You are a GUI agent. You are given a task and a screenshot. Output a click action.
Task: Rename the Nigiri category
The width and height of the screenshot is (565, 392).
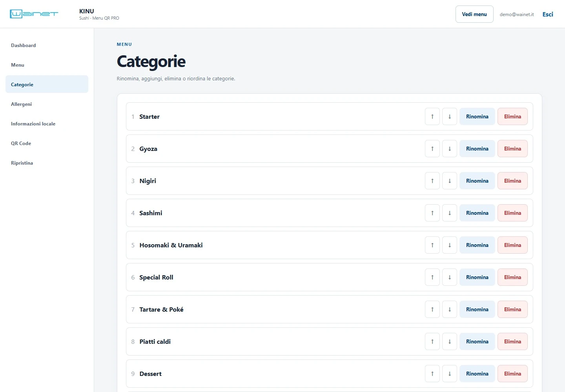(477, 181)
